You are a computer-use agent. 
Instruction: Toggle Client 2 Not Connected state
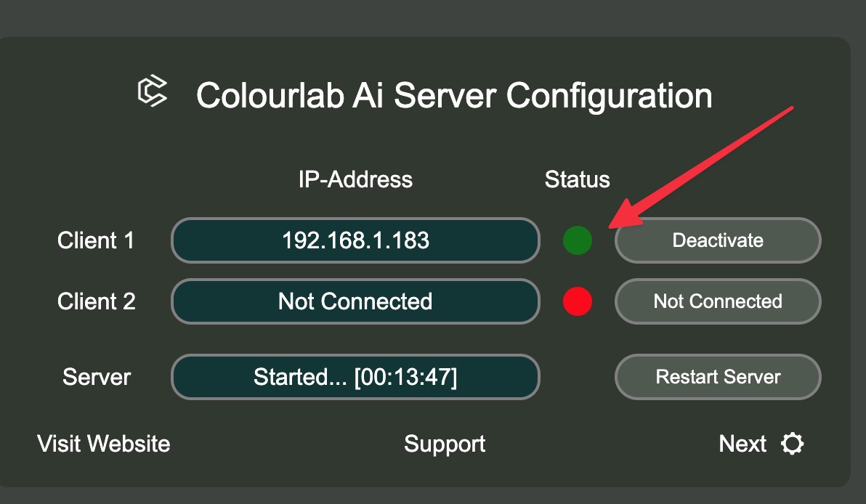717,301
